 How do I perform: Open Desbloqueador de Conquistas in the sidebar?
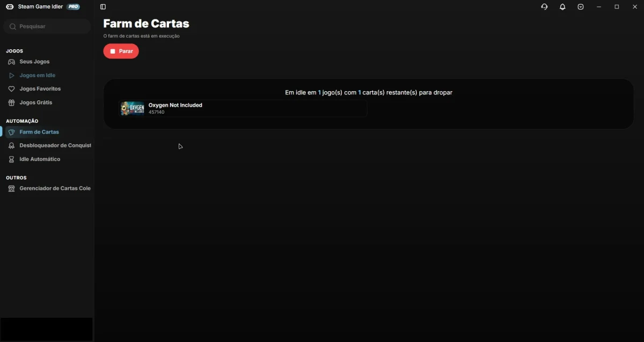point(48,146)
